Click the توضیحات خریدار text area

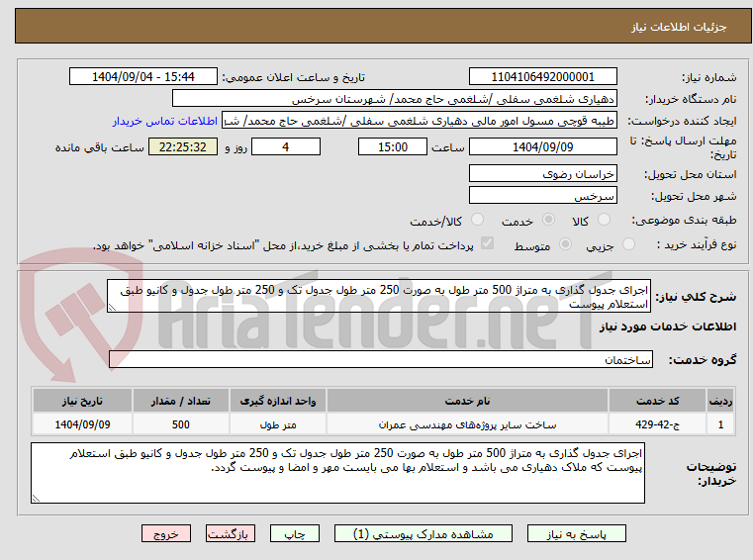(337, 473)
